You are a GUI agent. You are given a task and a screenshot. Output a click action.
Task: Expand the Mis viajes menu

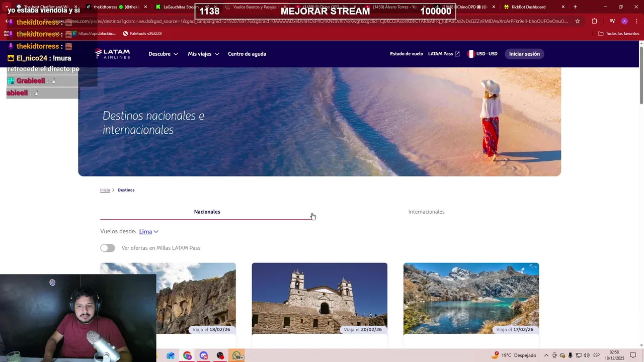click(203, 54)
